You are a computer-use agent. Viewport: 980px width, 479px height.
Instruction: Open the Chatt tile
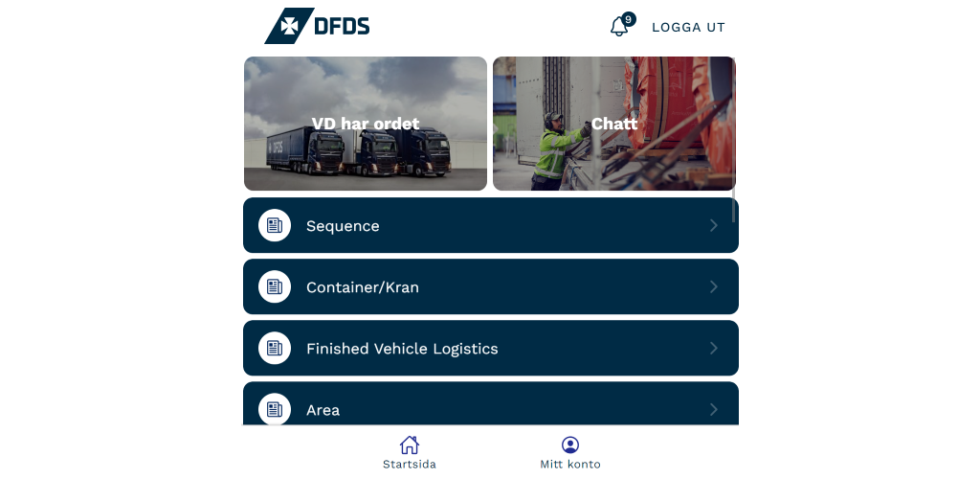click(x=614, y=124)
